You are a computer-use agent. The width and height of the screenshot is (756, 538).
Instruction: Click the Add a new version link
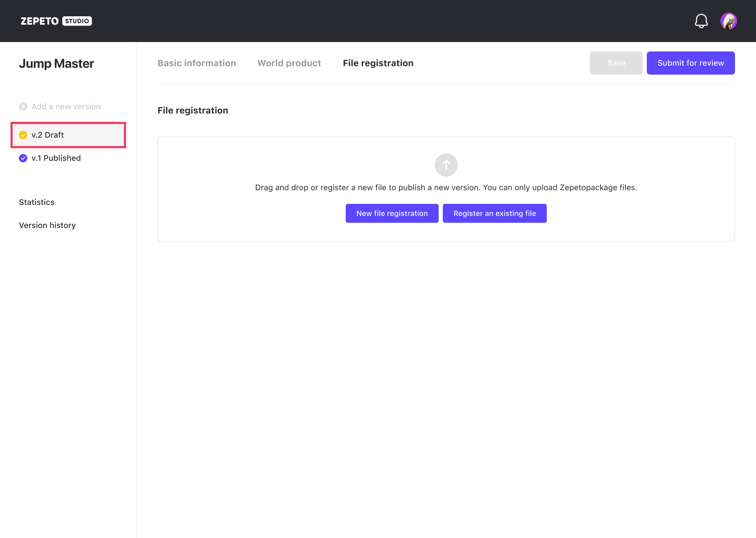(66, 107)
